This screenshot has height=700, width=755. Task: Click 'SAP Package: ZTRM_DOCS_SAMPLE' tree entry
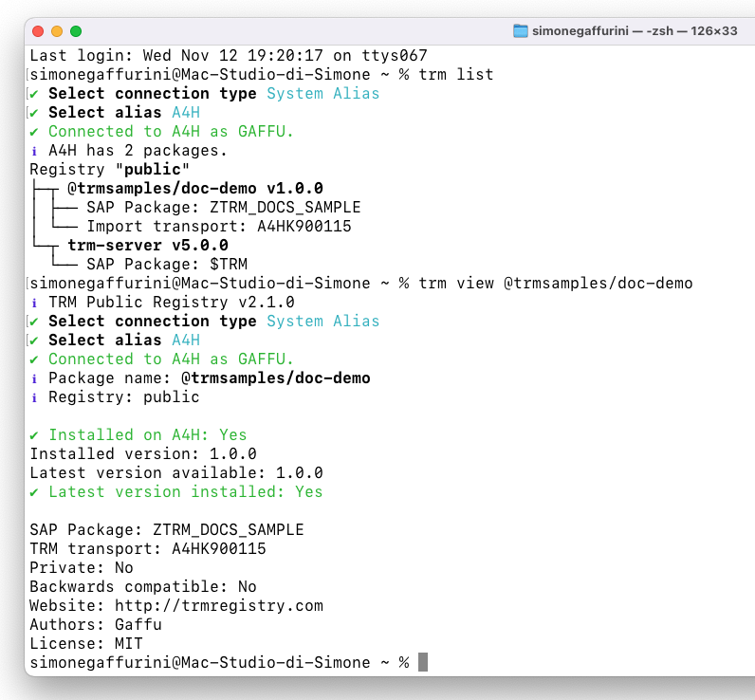coord(224,208)
